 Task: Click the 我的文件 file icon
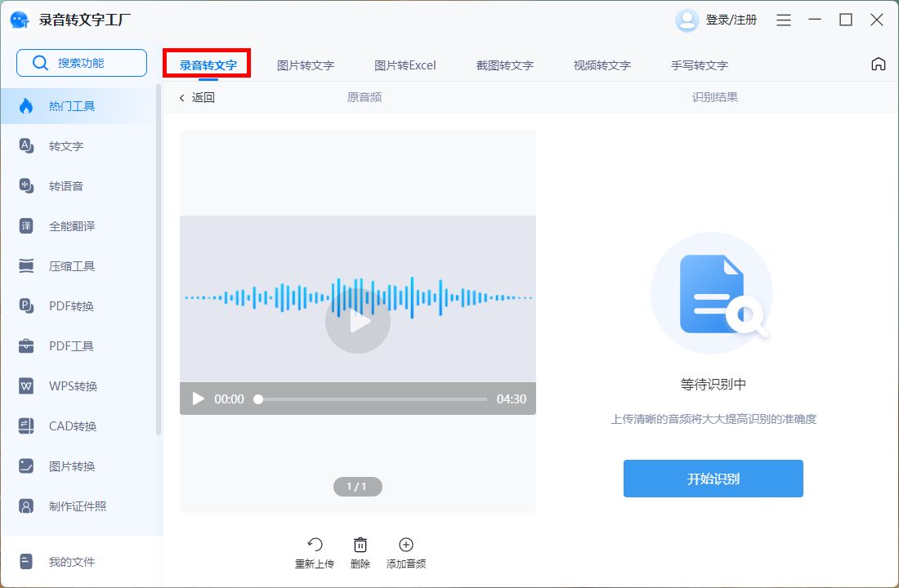pos(26,562)
